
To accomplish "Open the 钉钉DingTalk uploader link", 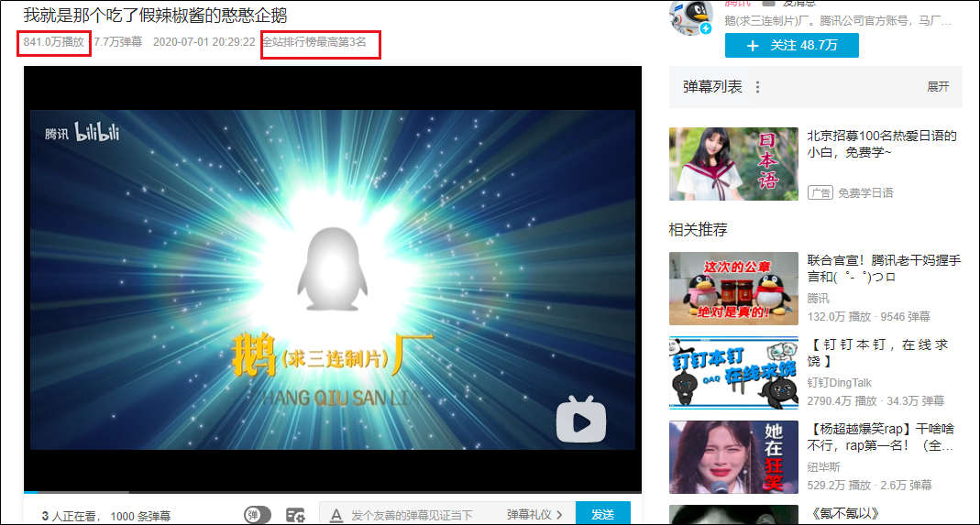I will coord(840,382).
